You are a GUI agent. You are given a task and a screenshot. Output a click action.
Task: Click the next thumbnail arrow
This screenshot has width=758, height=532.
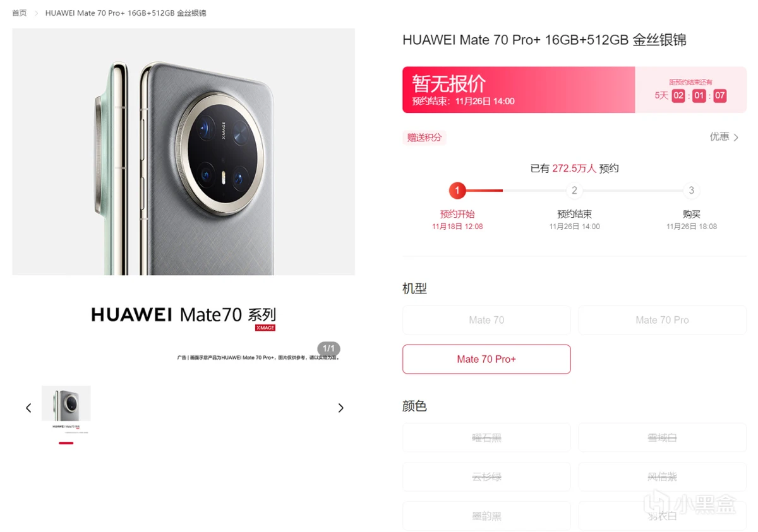(340, 408)
